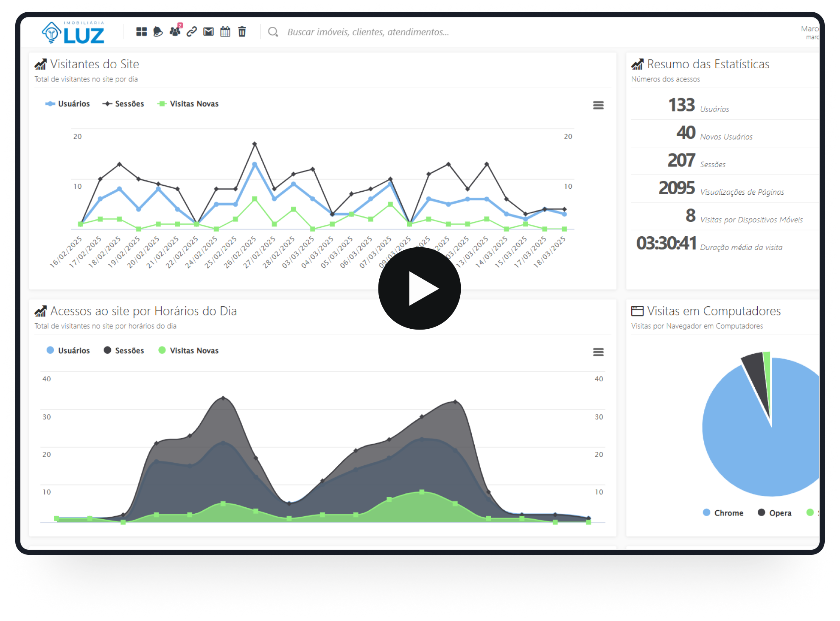Toggle Chrome legend item in pie chart

pos(723,513)
